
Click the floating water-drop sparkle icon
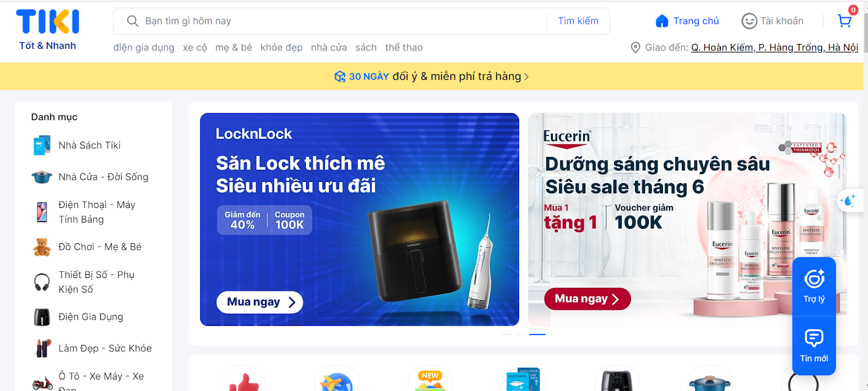pyautogui.click(x=848, y=200)
